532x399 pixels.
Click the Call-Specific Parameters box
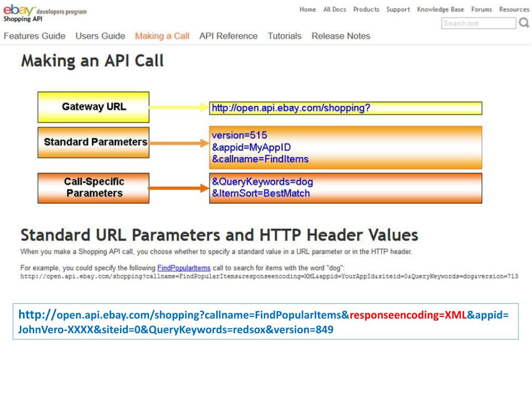pos(94,188)
